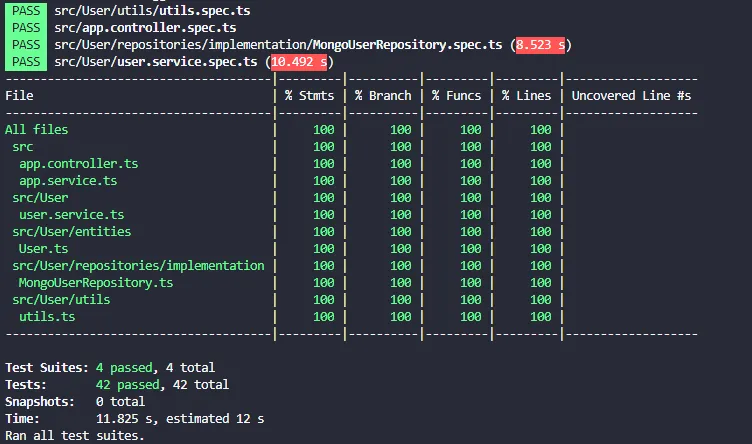This screenshot has width=752, height=444.
Task: Click the src/User/utils/utils.spec.ts path
Action: [x=152, y=11]
